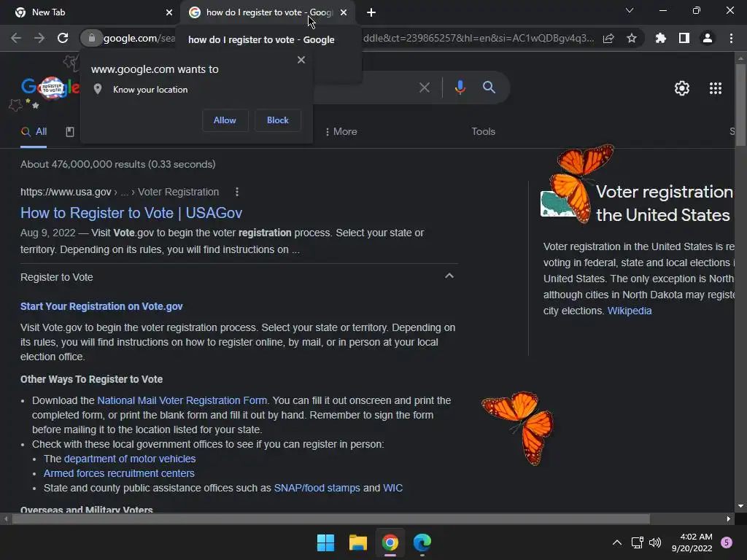This screenshot has width=747, height=560.
Task: Start voice search with microphone
Action: pos(460,87)
